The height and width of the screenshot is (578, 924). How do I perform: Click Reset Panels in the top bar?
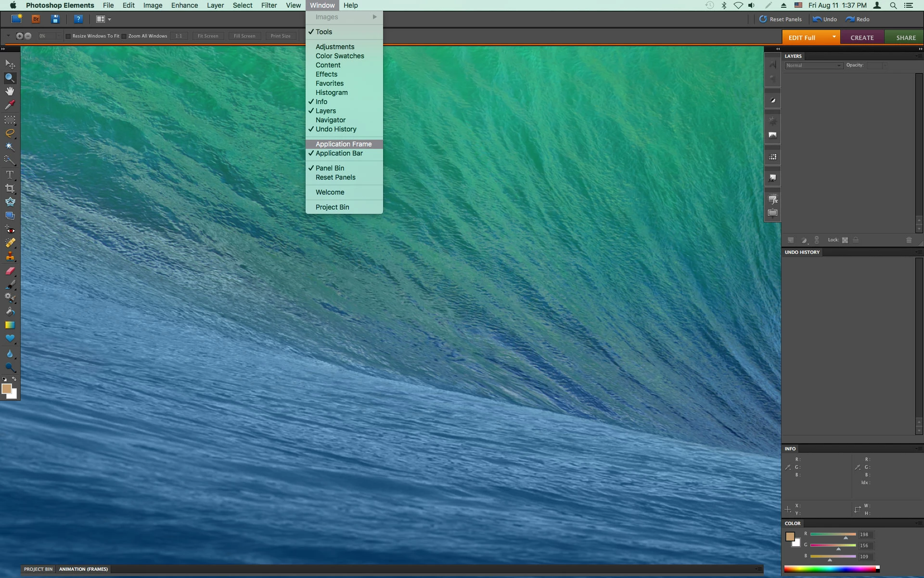(781, 19)
